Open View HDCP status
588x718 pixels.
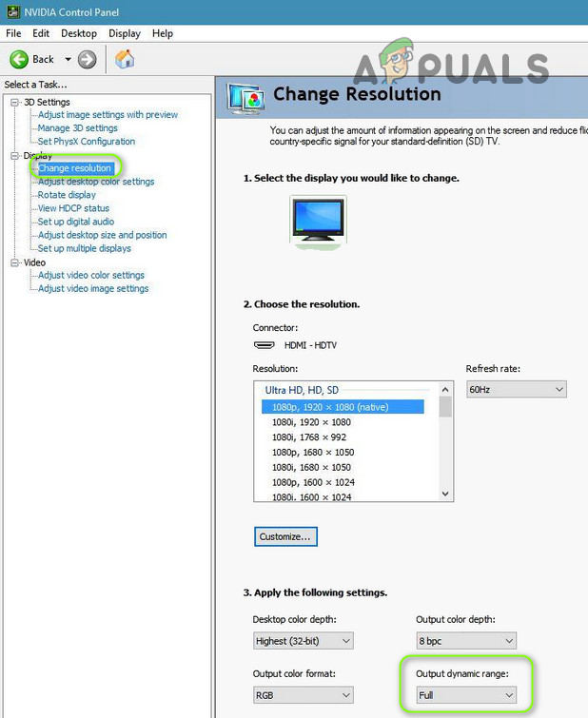click(x=73, y=208)
